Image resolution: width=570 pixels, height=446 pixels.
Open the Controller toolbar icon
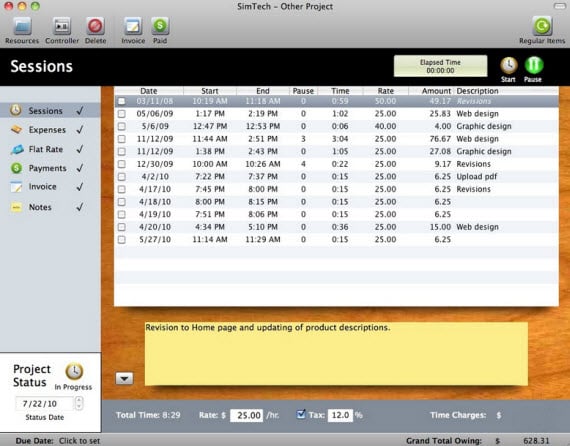[62, 27]
